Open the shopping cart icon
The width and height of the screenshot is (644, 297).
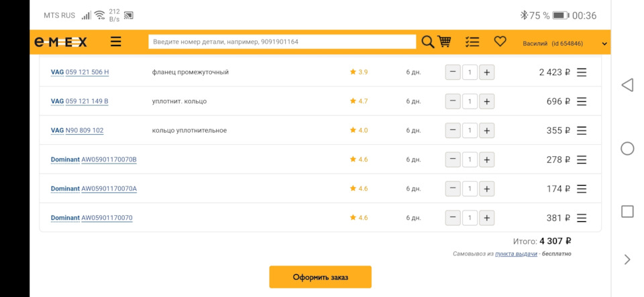point(444,42)
